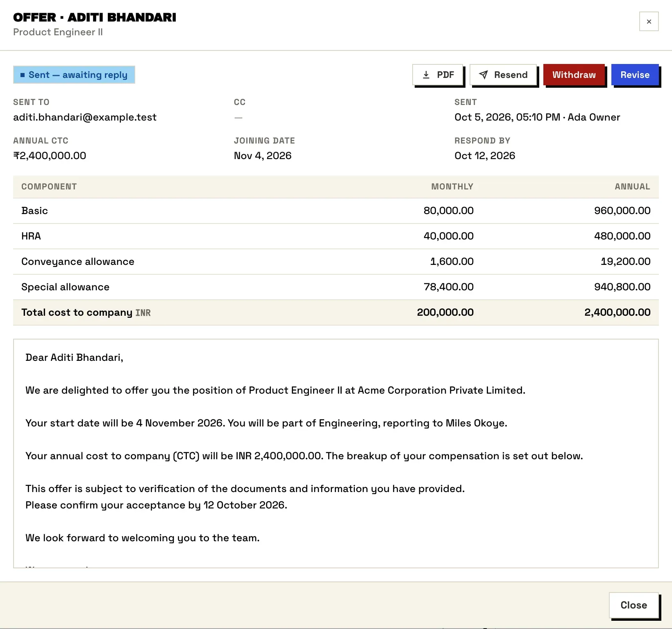672x629 pixels.
Task: Click the download arrow icon on PDF button
Action: point(426,75)
